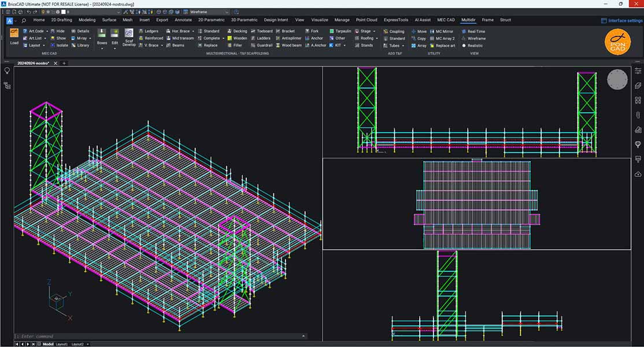Viewport: 644px width, 347px height.
Task: Open the Coupling tool in ADD T&F
Action: (397, 32)
